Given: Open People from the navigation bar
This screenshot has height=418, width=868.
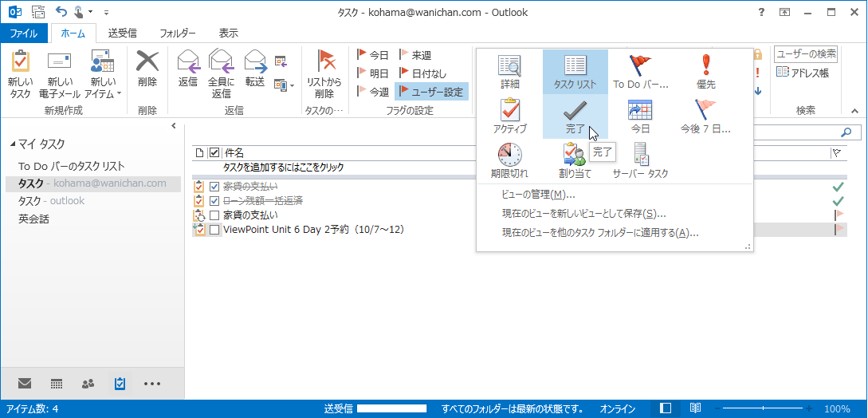Looking at the screenshot, I should [88, 383].
